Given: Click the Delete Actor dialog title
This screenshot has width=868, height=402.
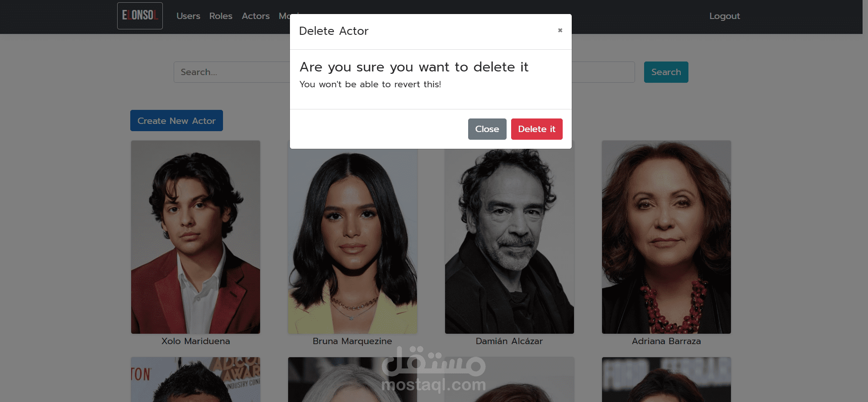Looking at the screenshot, I should pos(334,31).
